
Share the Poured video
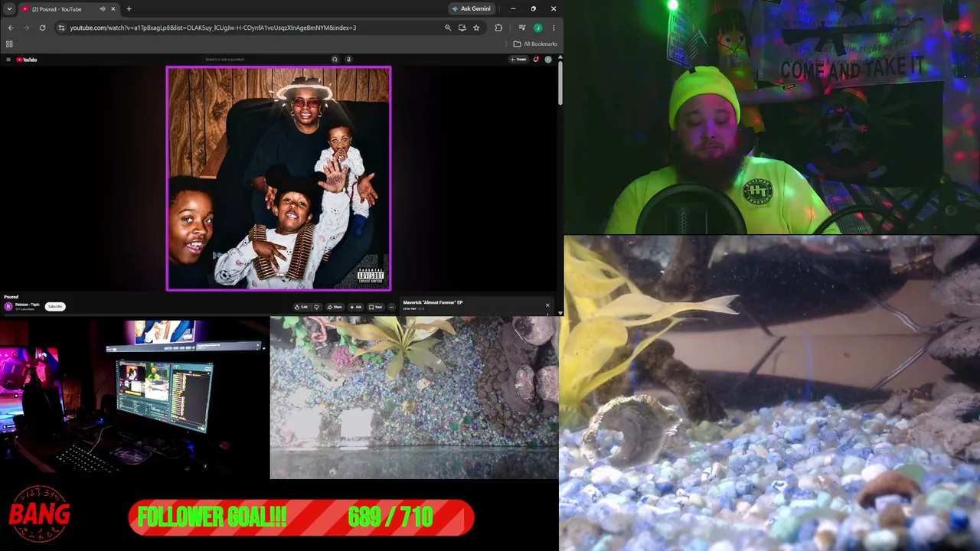click(x=335, y=307)
